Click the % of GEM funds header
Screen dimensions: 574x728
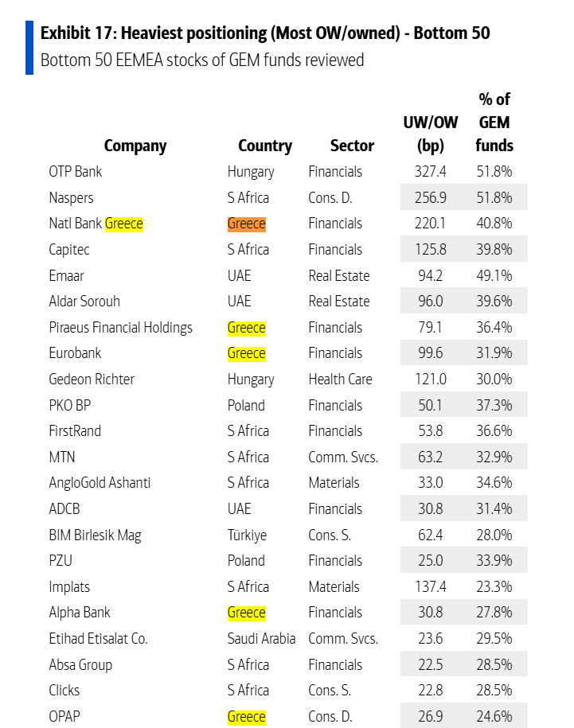click(x=494, y=123)
